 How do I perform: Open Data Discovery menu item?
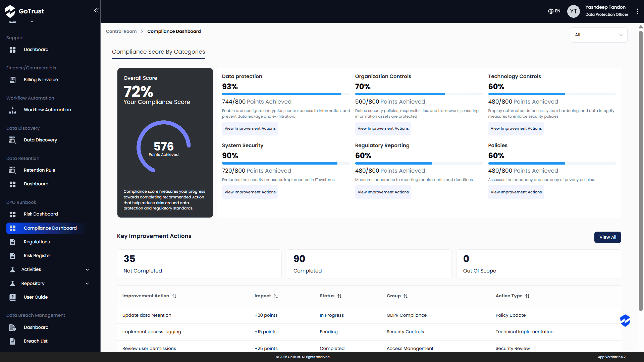tap(40, 140)
